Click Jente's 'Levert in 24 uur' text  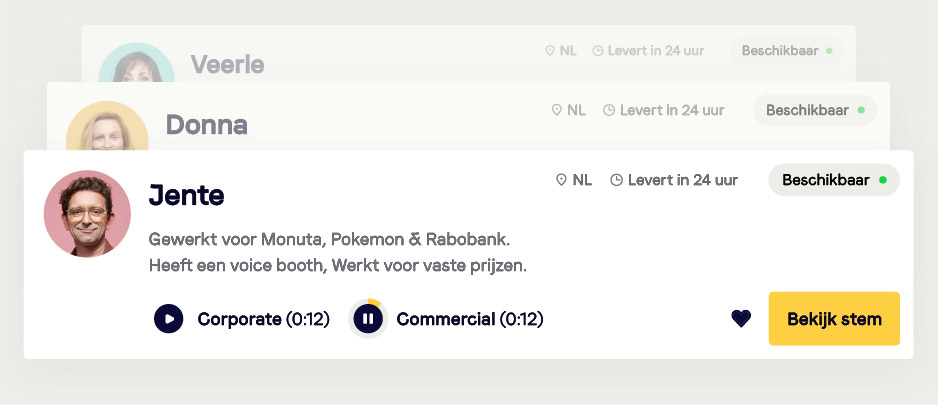pos(683,180)
